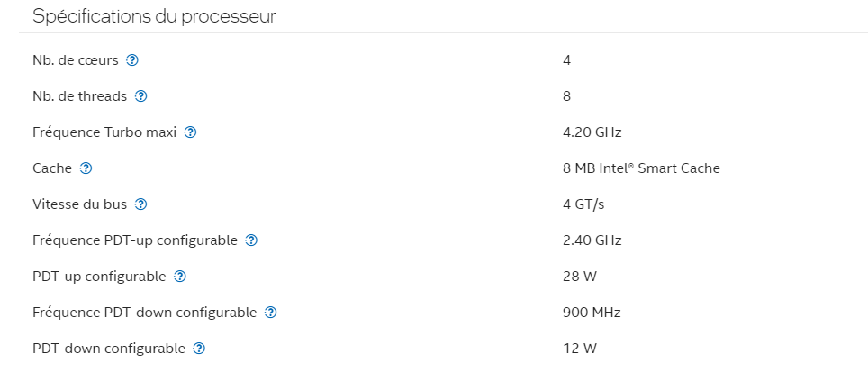Select the 28 W value
Viewport: 868px width, 381px height.
click(x=580, y=277)
